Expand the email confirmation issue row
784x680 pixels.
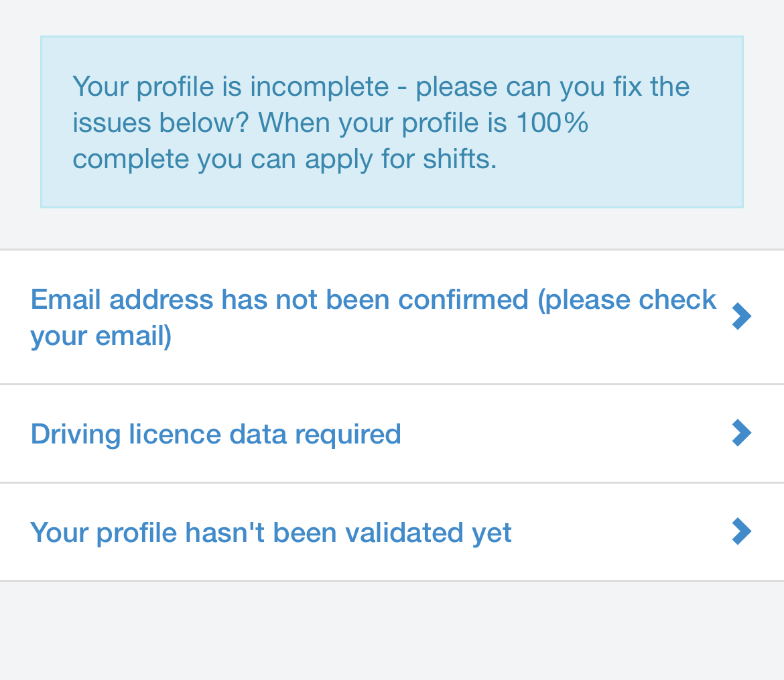391,317
